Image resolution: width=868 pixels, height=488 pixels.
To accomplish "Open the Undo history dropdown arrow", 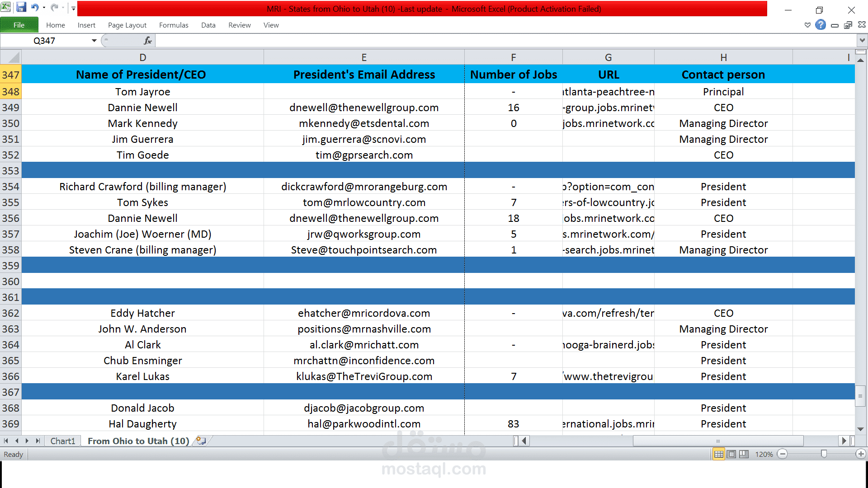I will 44,8.
